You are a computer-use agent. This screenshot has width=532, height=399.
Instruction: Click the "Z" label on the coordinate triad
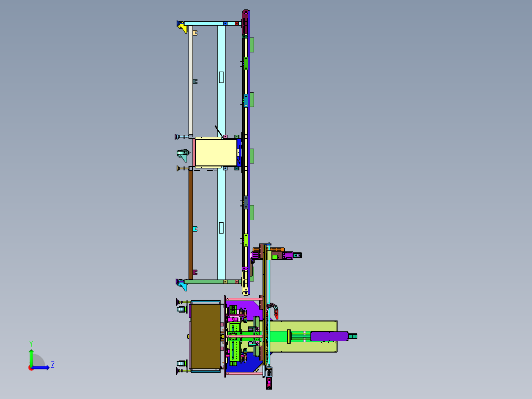point(53,365)
